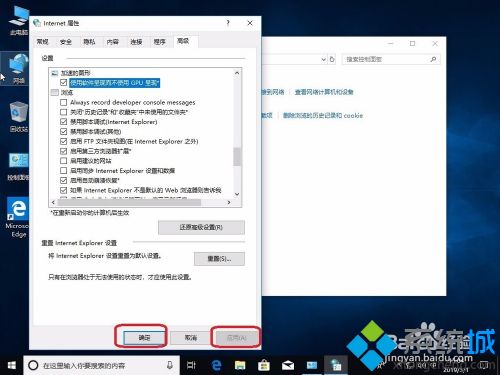Click the 取消 button
The width and height of the screenshot is (500, 375).
coord(191,338)
